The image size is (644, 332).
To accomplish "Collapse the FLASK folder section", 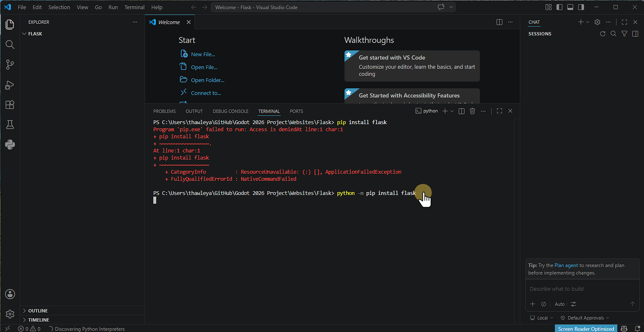I will (x=82, y=34).
